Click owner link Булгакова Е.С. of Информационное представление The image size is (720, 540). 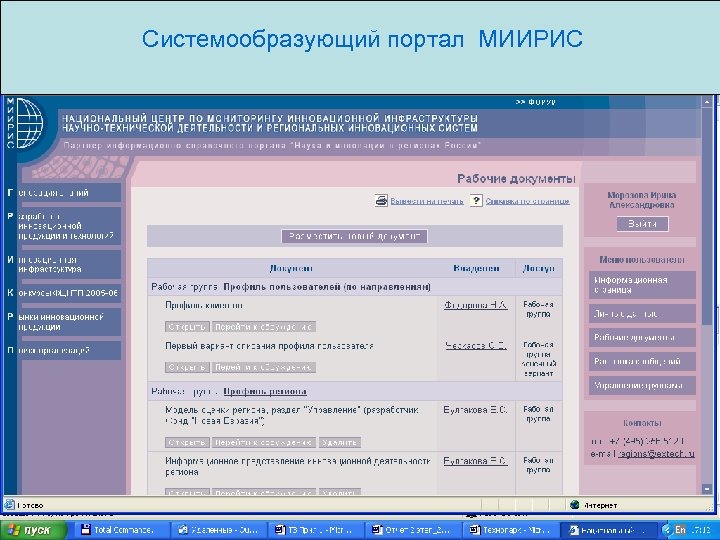pyautogui.click(x=476, y=461)
